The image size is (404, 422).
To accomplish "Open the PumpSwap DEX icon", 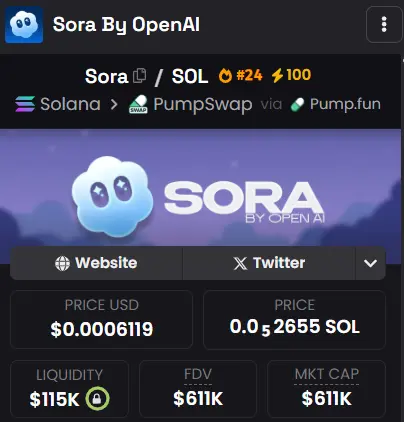I will [138, 104].
